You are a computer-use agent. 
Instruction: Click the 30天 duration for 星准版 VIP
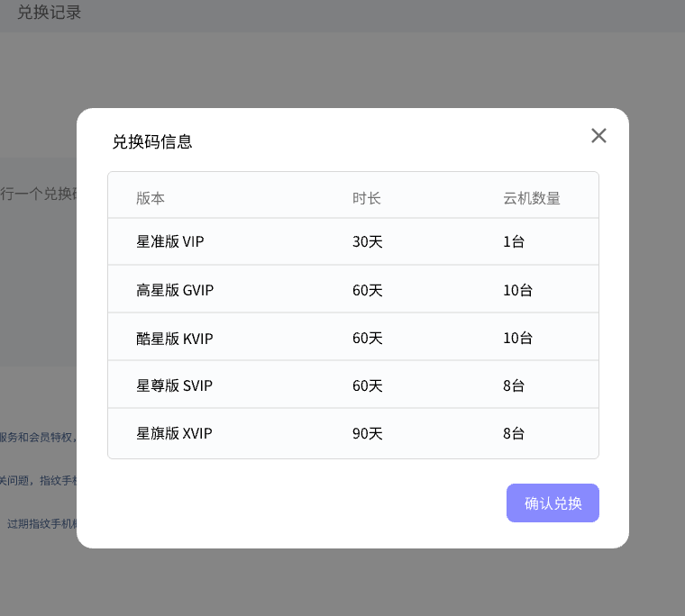(x=368, y=241)
